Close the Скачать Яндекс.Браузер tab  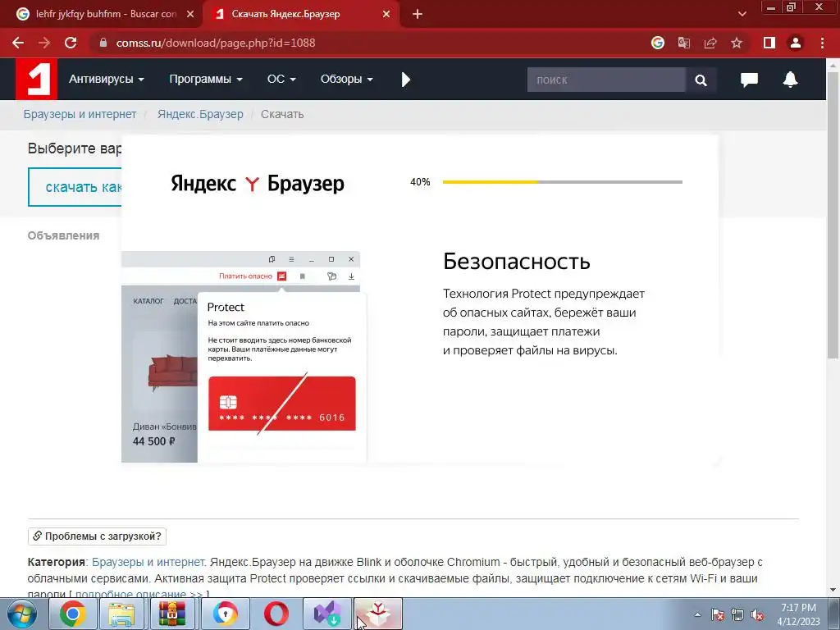click(x=386, y=15)
